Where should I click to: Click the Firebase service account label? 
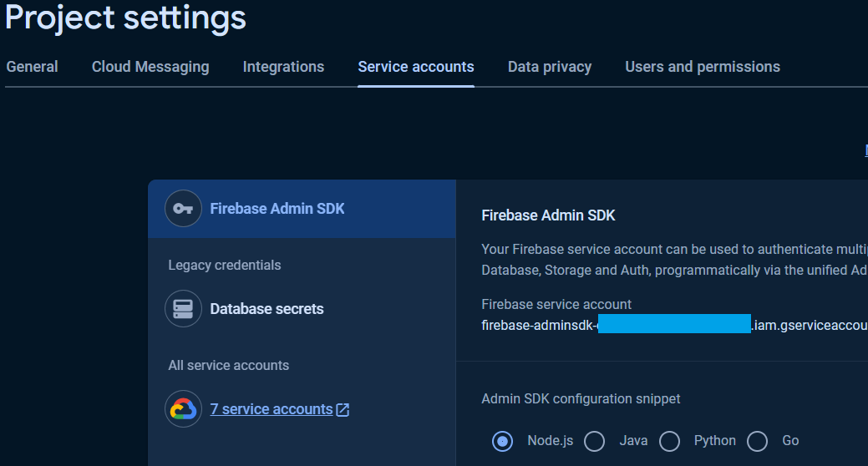click(x=556, y=304)
